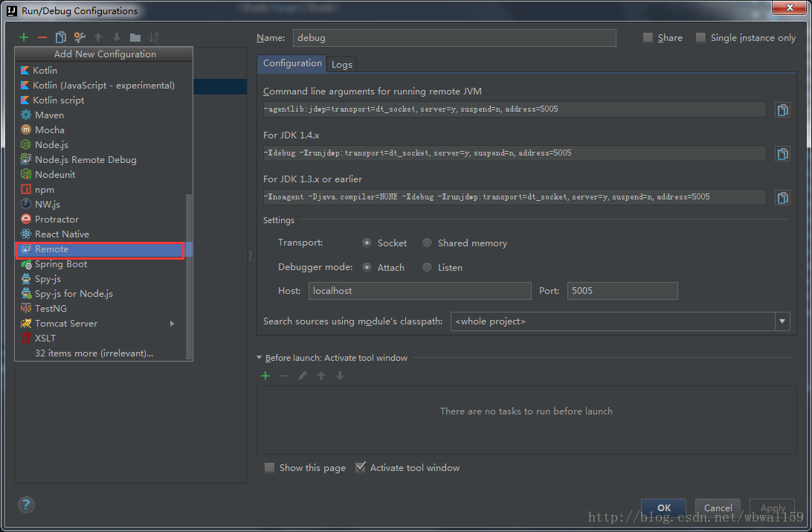Select Spy-js for Node.js entry
Screen dimensions: 812x532
(101, 294)
